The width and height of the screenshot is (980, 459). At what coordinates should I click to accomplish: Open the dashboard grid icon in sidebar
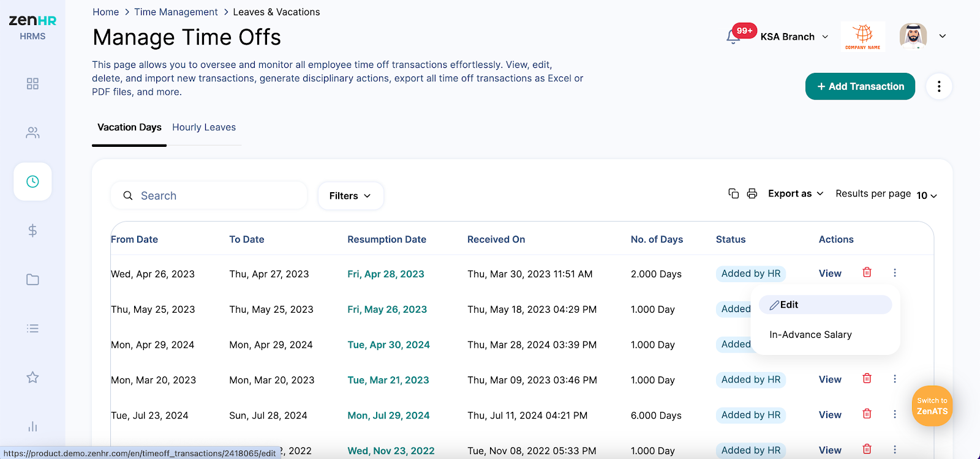coord(32,84)
